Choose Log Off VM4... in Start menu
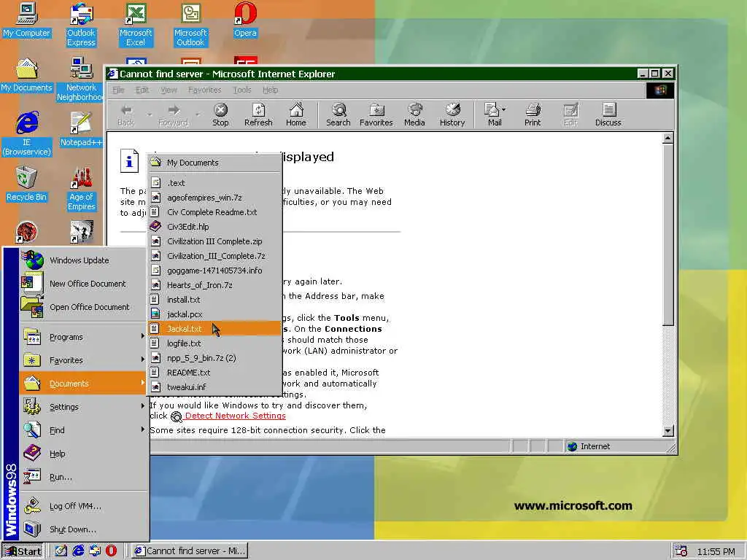The image size is (747, 560). click(83, 506)
